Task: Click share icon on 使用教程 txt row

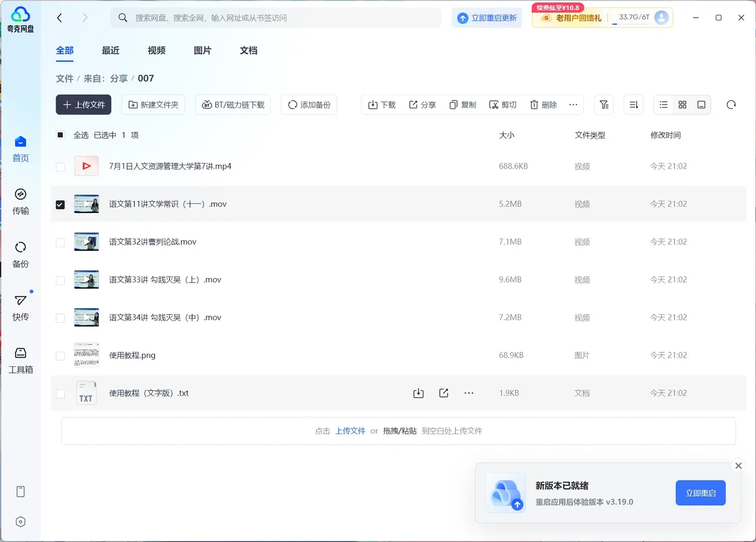Action: [x=443, y=393]
